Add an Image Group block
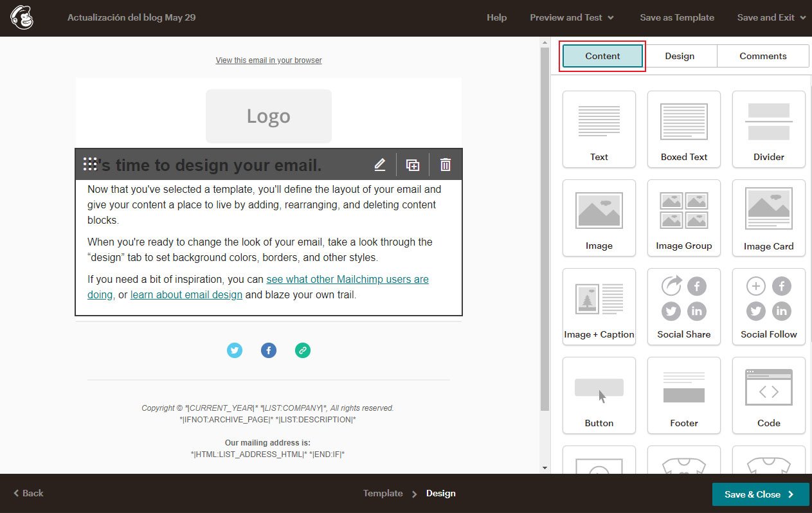 (684, 218)
